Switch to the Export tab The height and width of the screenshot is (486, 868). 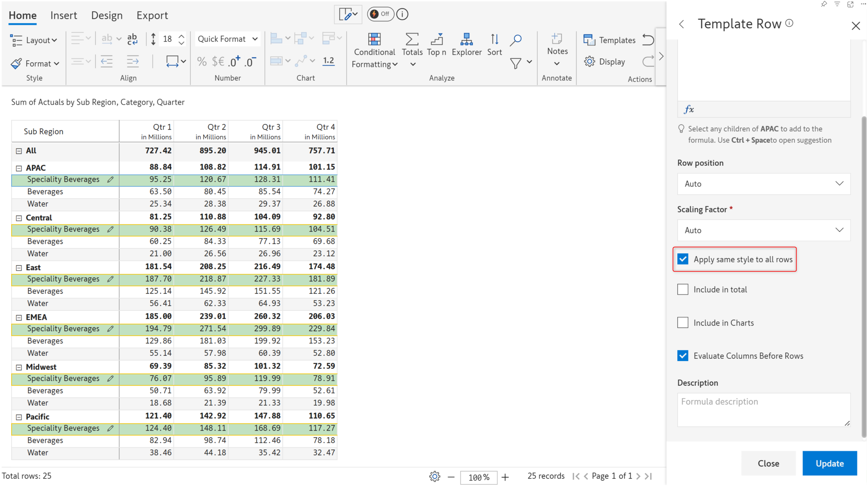(152, 15)
